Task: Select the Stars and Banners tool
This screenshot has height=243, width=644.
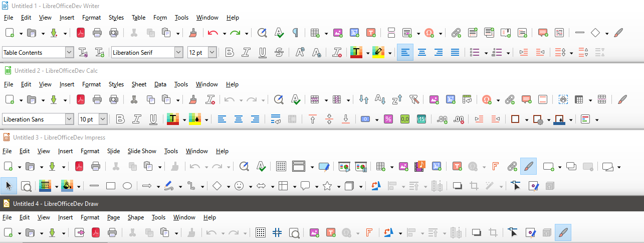Action: (x=327, y=186)
